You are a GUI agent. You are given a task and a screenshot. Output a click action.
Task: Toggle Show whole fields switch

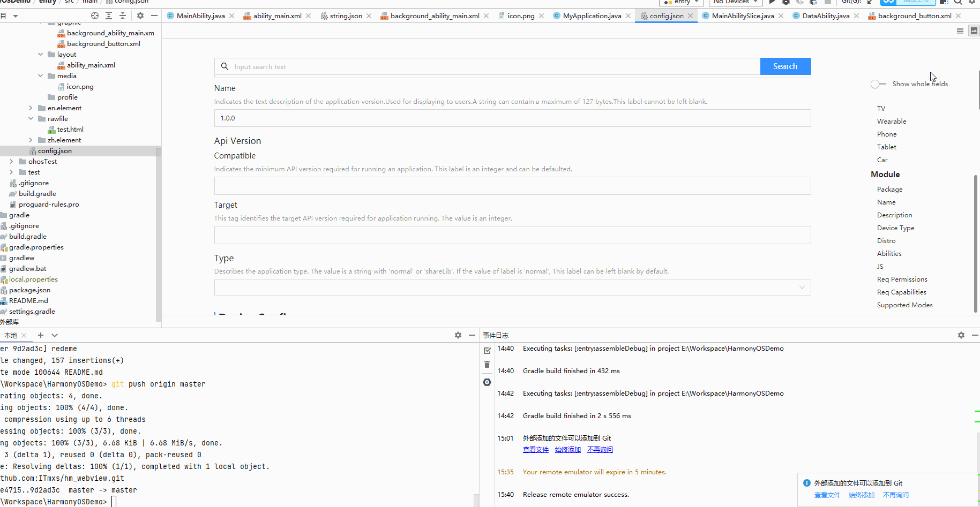[x=878, y=84]
